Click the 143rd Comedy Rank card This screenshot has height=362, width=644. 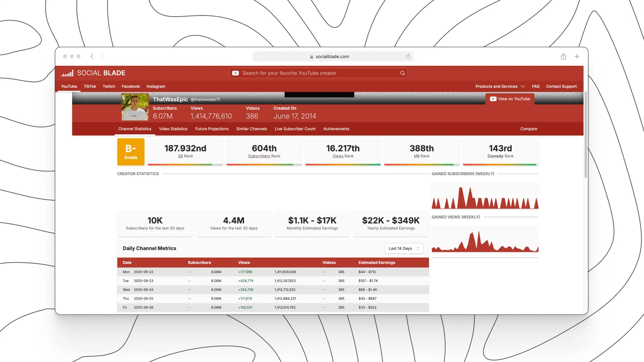pos(501,152)
